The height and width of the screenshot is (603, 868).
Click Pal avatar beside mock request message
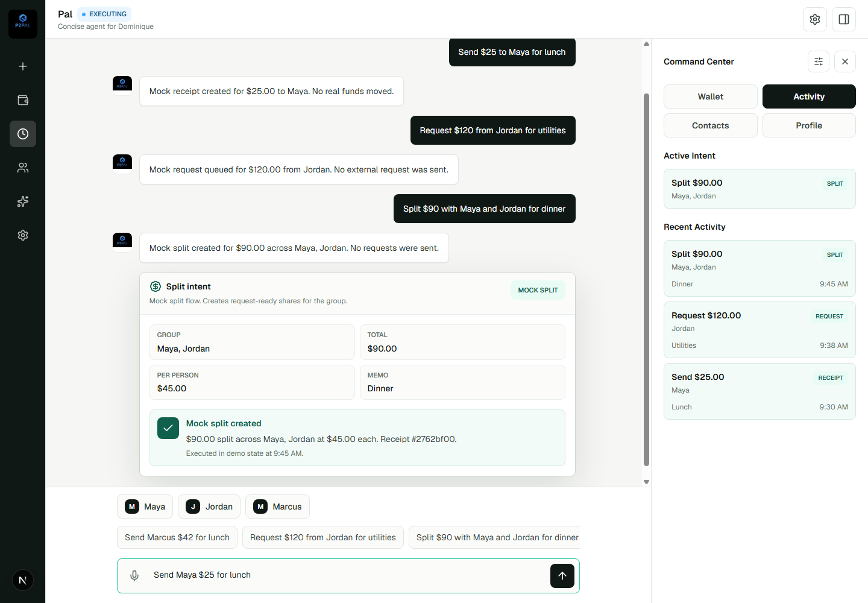tap(122, 163)
